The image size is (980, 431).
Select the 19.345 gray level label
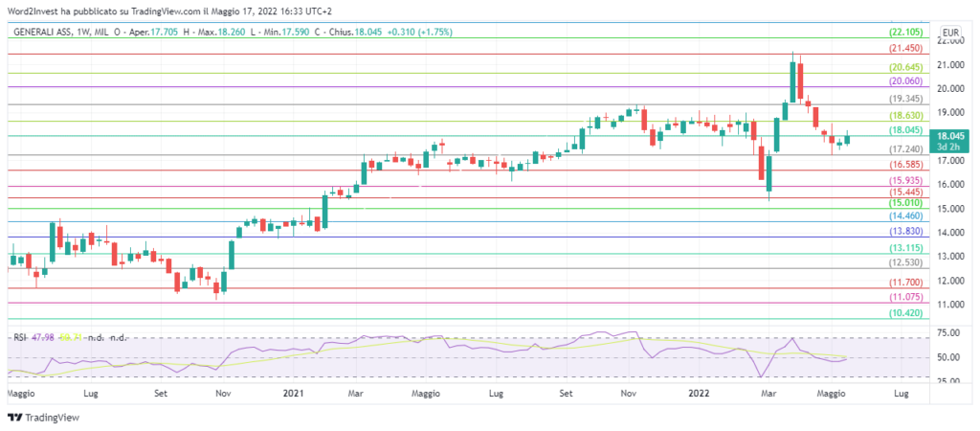904,99
